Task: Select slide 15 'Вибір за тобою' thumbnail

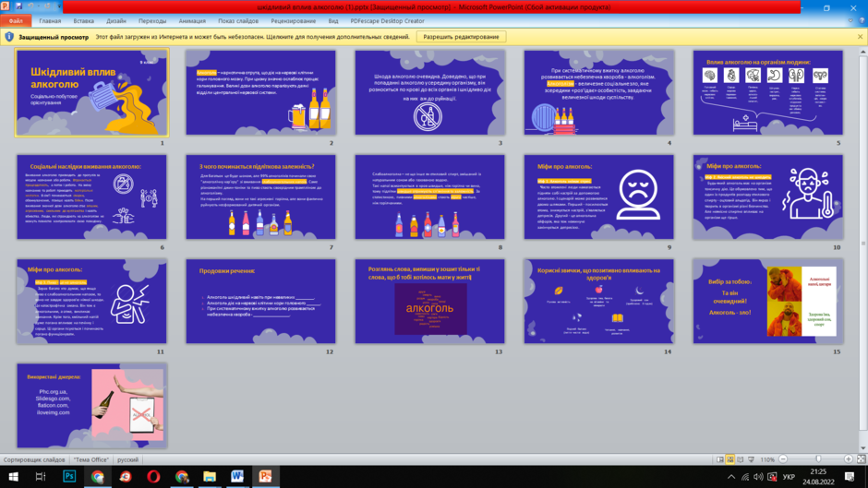Action: (767, 301)
